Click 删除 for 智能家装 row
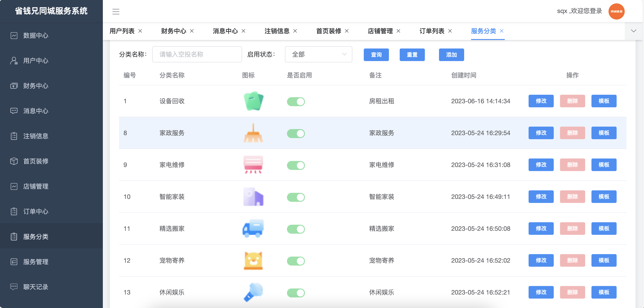 tap(573, 196)
